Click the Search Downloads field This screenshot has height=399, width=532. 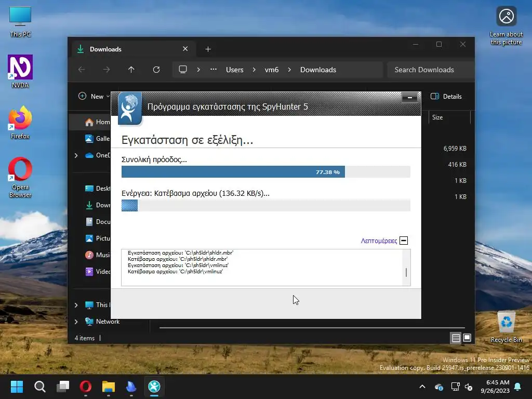coord(430,70)
